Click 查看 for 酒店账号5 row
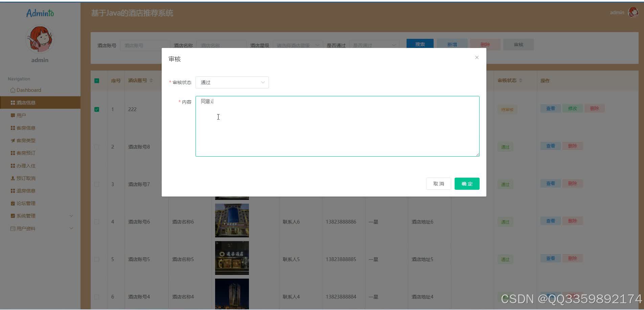This screenshot has width=644, height=310. 550,258
